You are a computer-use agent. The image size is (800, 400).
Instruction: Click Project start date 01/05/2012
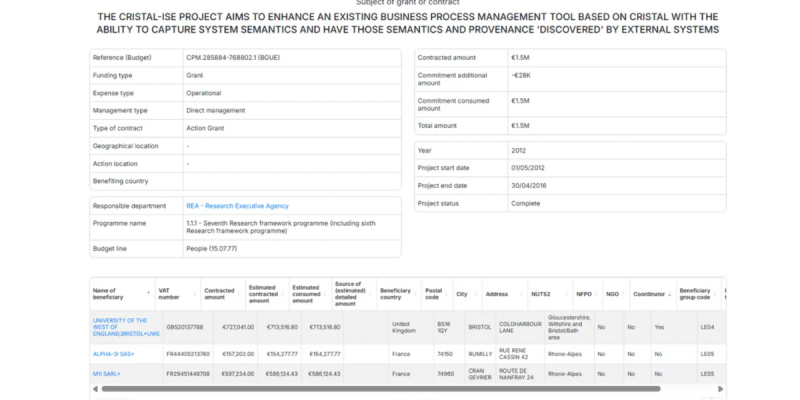click(528, 168)
